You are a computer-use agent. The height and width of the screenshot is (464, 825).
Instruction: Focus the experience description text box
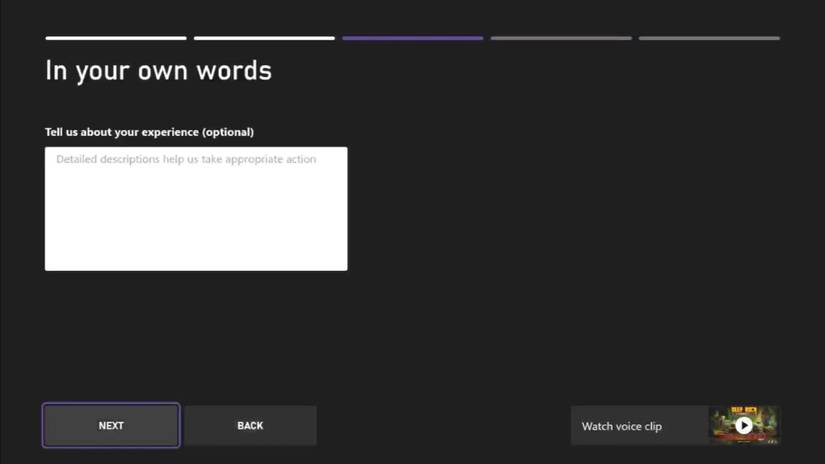[x=196, y=209]
